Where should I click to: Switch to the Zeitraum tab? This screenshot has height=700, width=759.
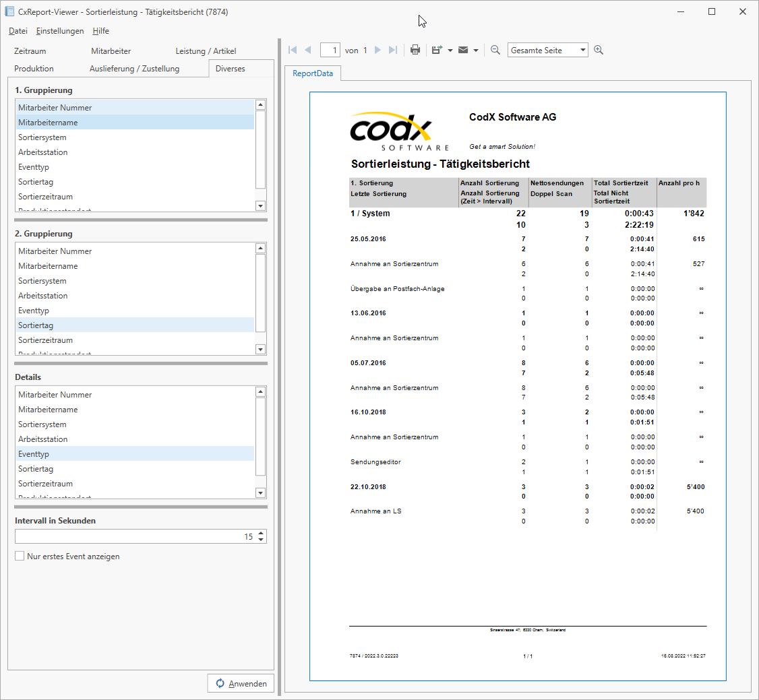click(30, 51)
